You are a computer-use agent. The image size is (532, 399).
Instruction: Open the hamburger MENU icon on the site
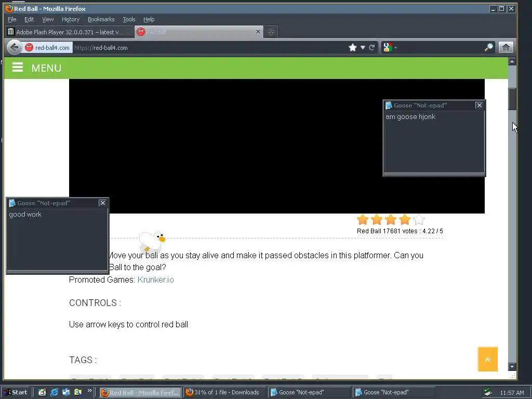pos(18,68)
